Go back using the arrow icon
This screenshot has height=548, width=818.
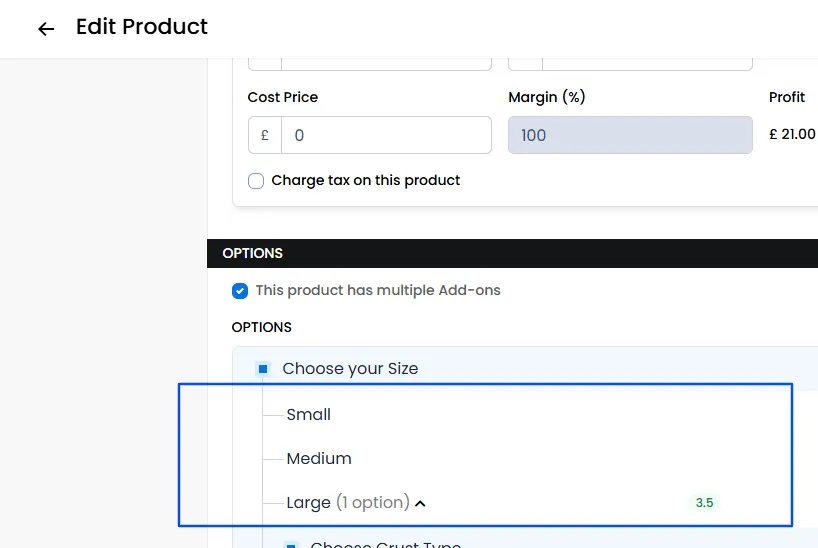tap(46, 29)
